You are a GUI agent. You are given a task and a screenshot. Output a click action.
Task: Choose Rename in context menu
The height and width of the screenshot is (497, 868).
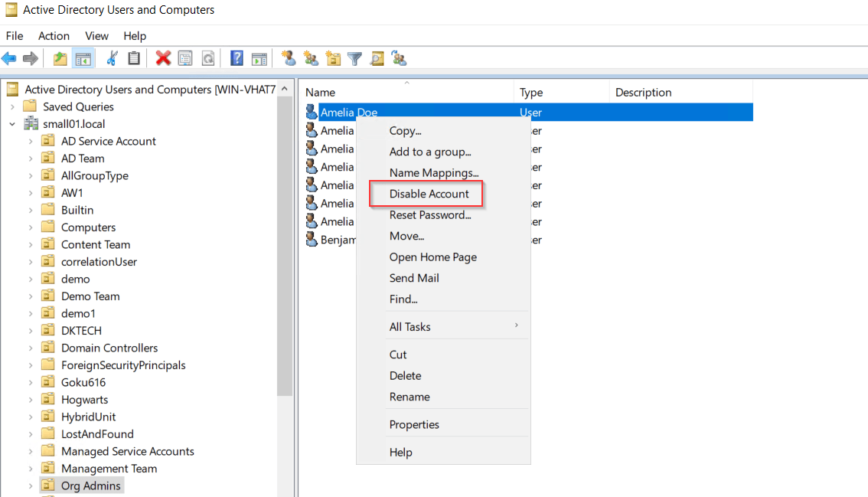click(x=410, y=397)
